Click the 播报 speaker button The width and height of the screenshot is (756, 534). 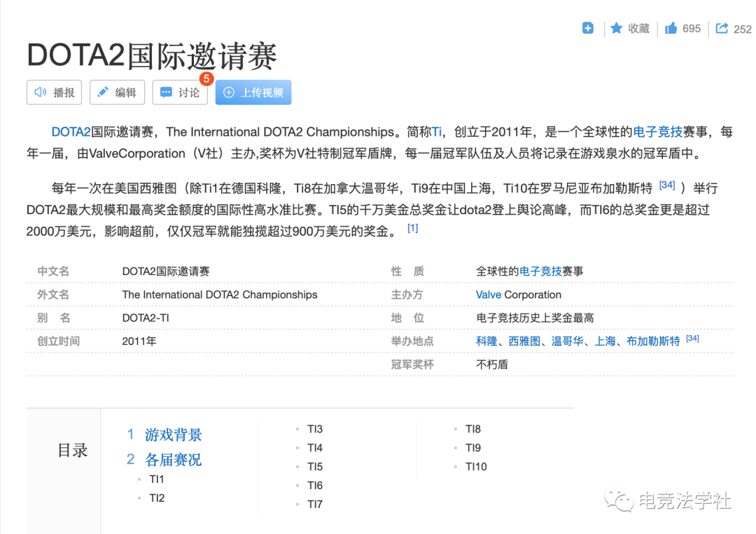(54, 92)
